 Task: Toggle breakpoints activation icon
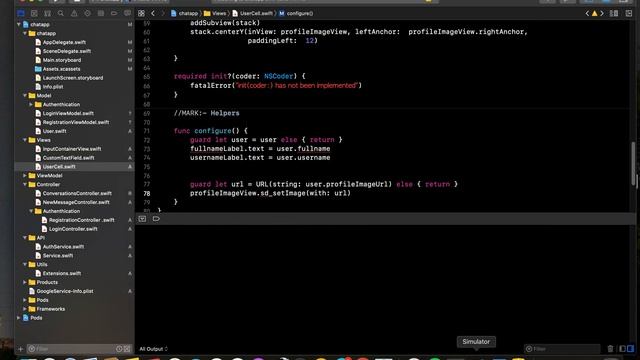click(x=156, y=219)
